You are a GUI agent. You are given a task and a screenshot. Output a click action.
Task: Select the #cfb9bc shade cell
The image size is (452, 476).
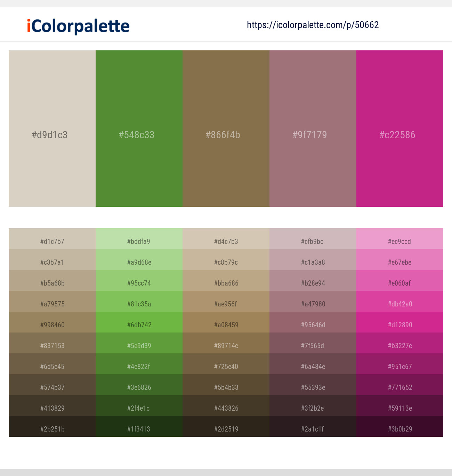click(313, 241)
